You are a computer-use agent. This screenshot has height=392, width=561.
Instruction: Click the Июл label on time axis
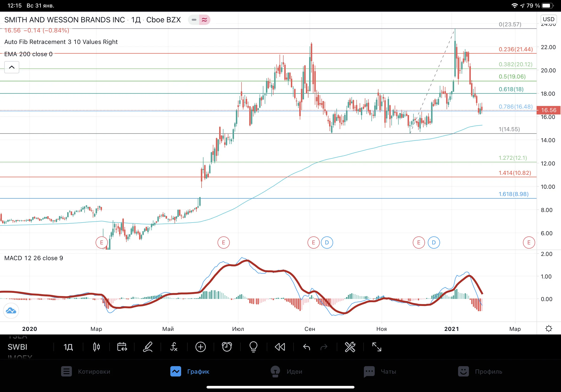click(238, 329)
